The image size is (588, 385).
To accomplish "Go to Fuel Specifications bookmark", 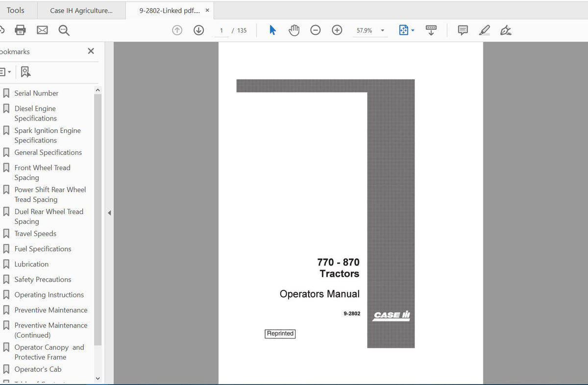I will (x=43, y=249).
